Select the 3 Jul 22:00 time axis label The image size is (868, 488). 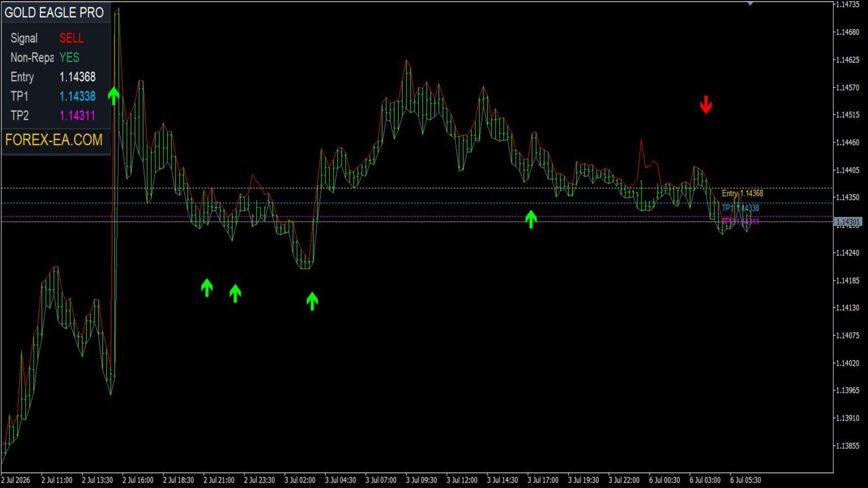[x=624, y=480]
